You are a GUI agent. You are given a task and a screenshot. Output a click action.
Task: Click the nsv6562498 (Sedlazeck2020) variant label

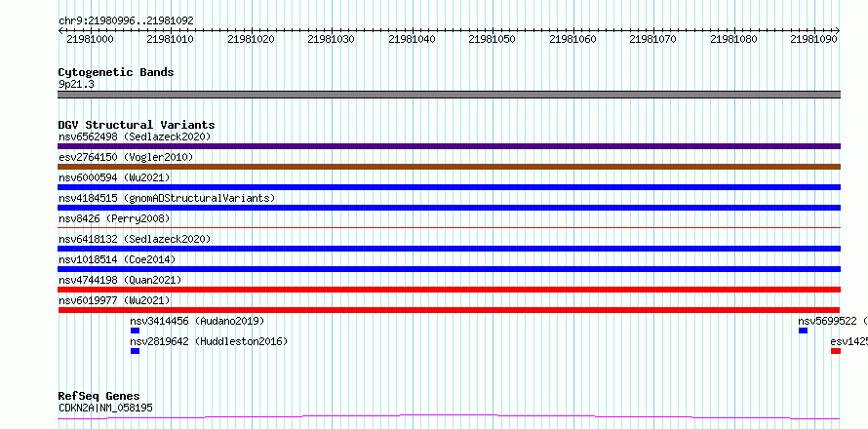pos(135,136)
